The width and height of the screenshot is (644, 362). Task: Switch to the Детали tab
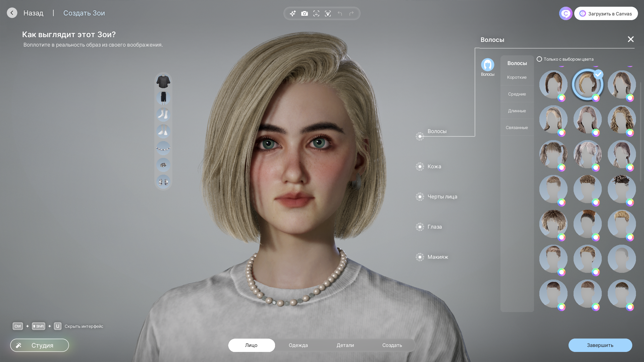tap(345, 345)
